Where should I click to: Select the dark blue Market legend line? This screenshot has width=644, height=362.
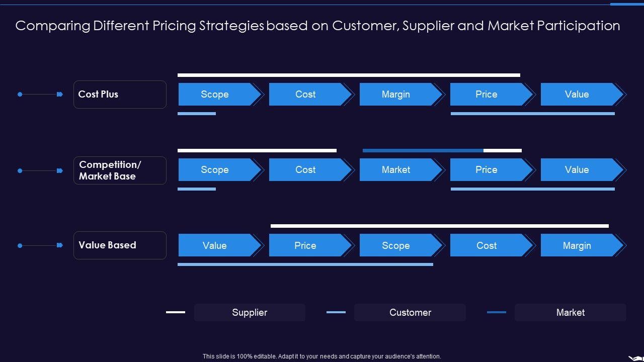pos(496,312)
